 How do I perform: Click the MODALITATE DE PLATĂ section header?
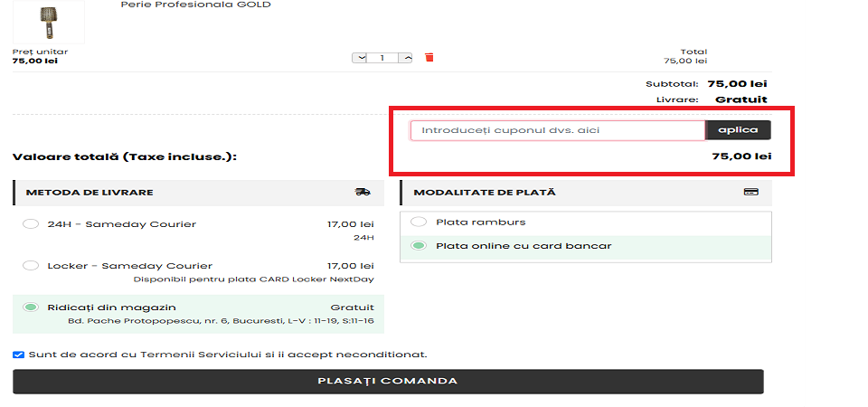pos(485,193)
